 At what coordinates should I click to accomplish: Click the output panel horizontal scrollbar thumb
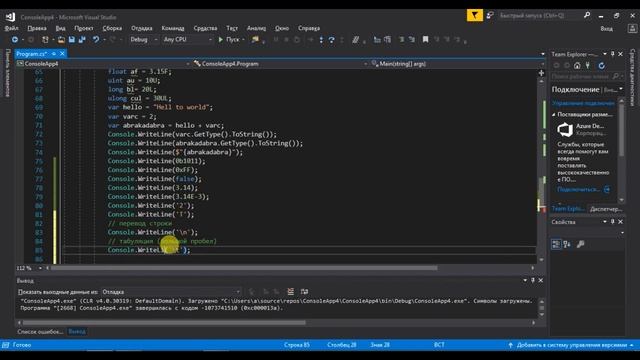tap(164, 322)
